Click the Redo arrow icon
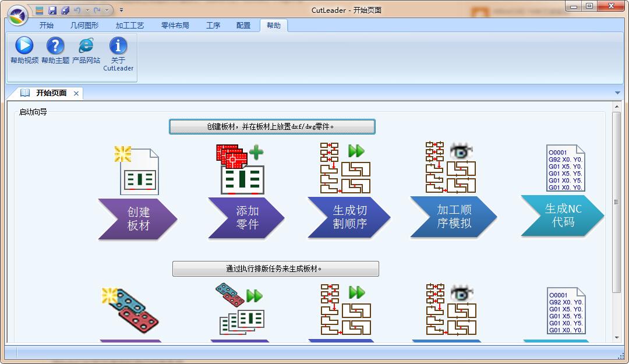 coord(97,10)
